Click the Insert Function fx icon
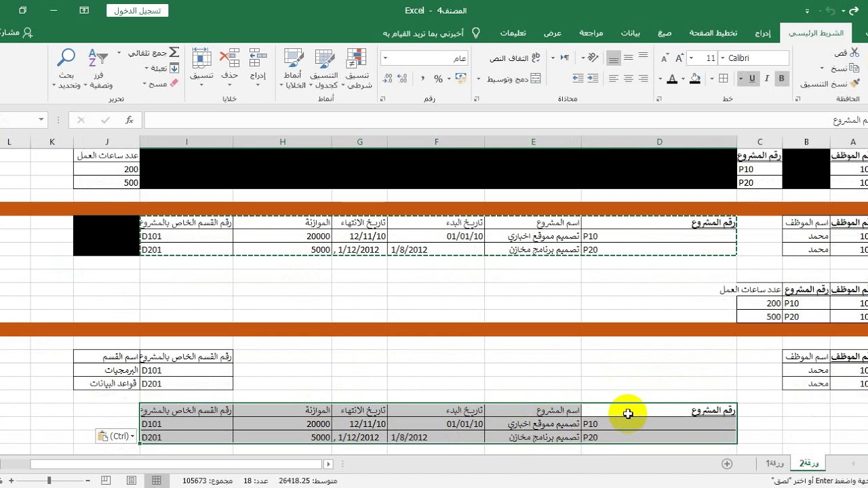Screen dimensions: 868x488 [x=130, y=120]
